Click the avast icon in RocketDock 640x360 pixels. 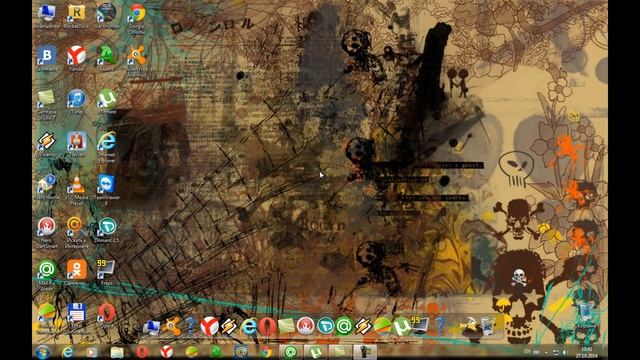point(171,327)
